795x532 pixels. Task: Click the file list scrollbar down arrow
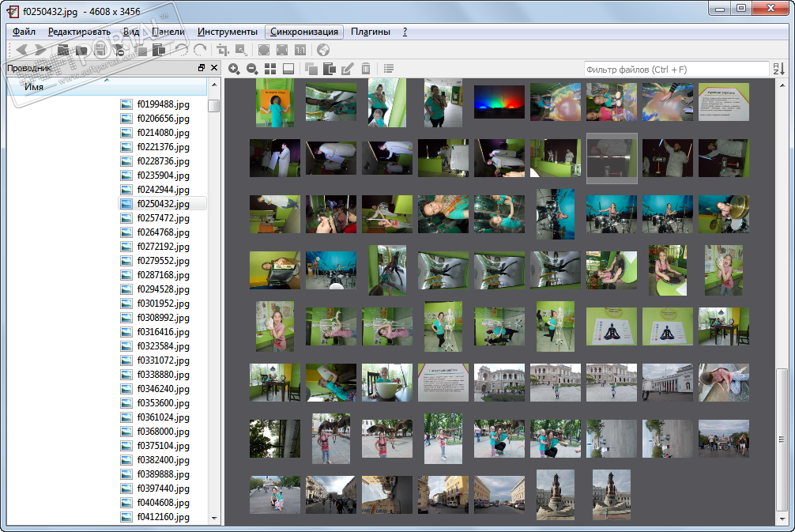214,518
